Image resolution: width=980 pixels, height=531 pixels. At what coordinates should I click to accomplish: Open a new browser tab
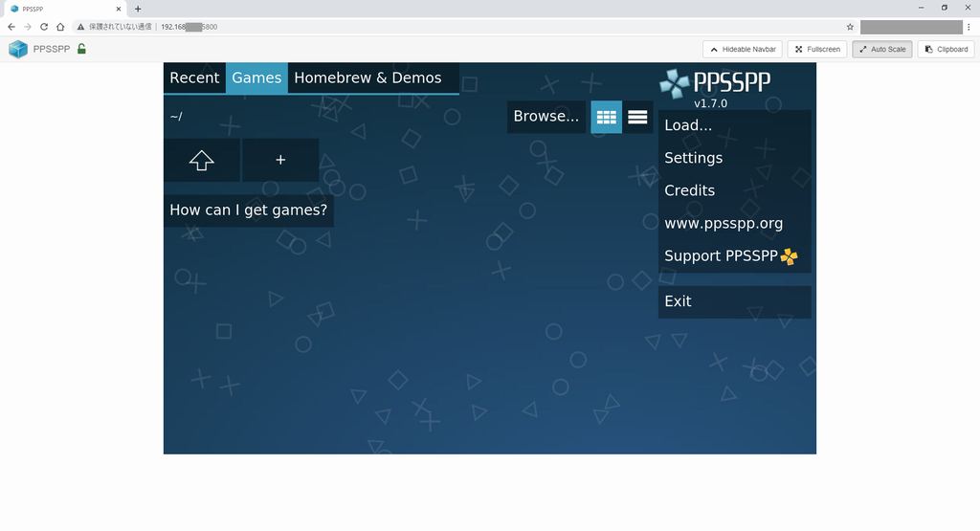pos(138,9)
